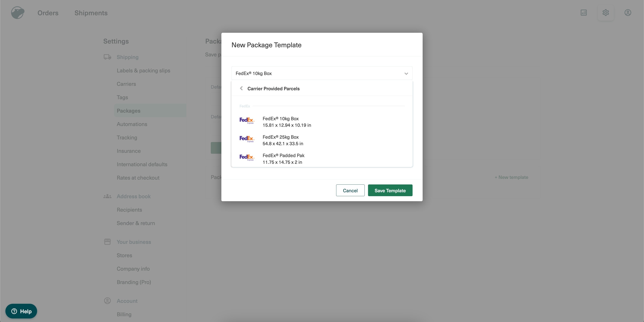Open the Orders tab
Viewport: 644px width, 322px height.
click(48, 13)
